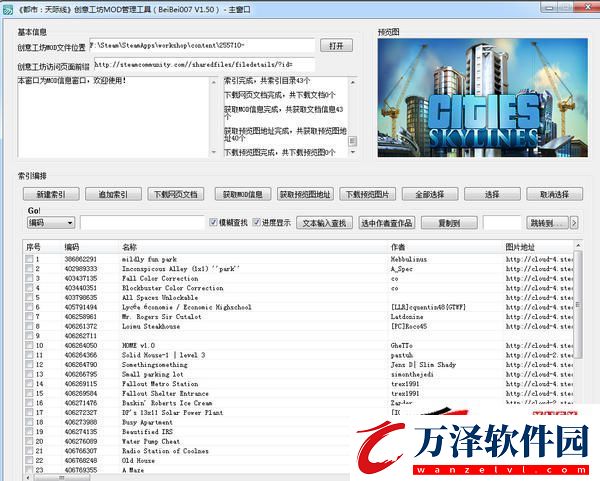
Task: Click the down arrow of the log panel scrollbar
Action: click(352, 152)
